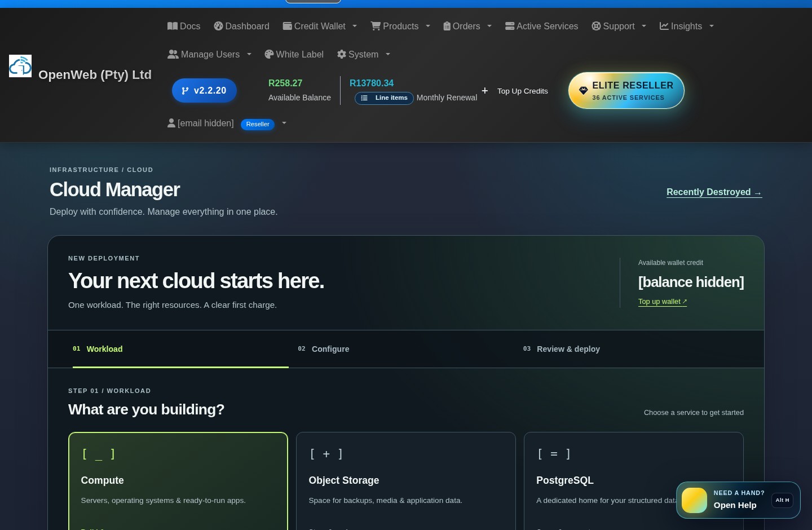Click the Line items button
The width and height of the screenshot is (812, 530).
384,98
